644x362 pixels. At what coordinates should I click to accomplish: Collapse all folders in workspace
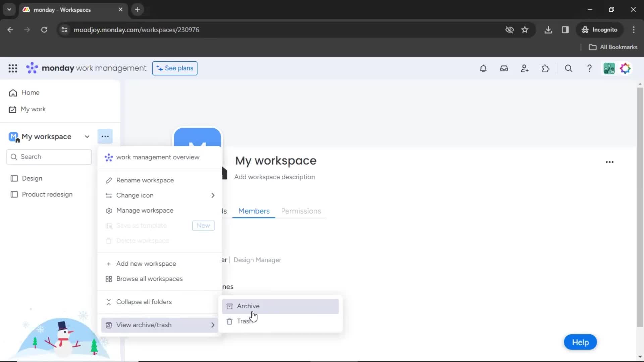144,301
